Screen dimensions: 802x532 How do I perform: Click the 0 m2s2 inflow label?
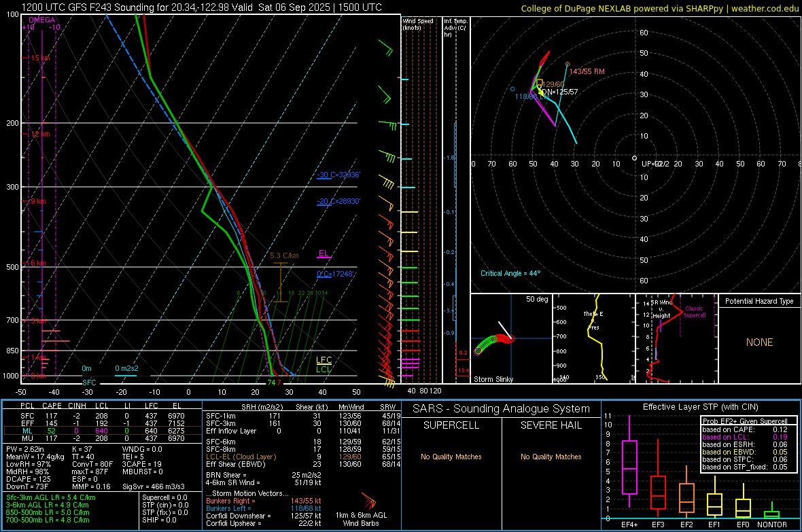pyautogui.click(x=126, y=368)
